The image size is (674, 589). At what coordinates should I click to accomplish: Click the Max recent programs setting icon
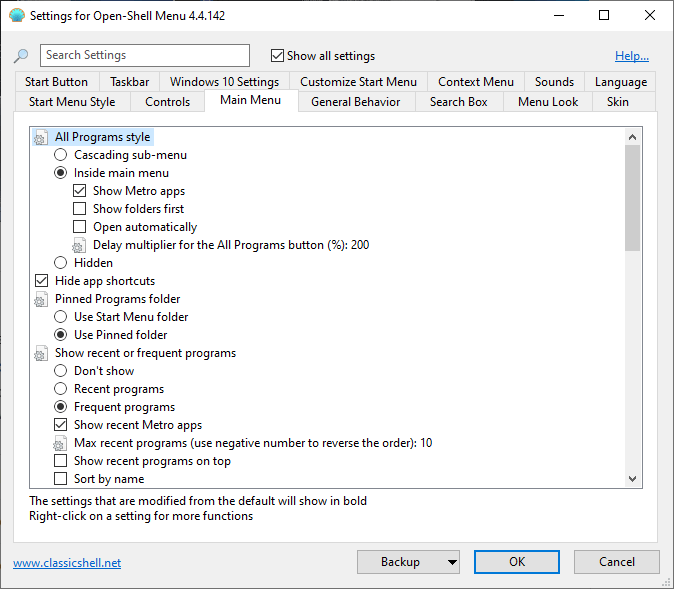pos(61,443)
